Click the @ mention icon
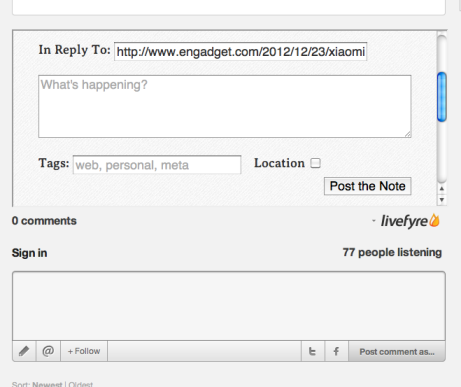 pos(48,351)
